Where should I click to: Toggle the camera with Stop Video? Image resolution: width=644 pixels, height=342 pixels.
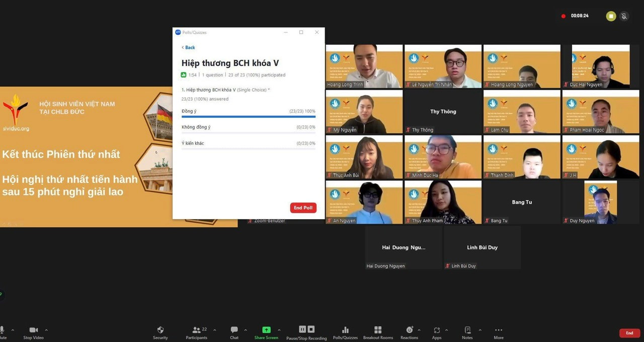34,330
